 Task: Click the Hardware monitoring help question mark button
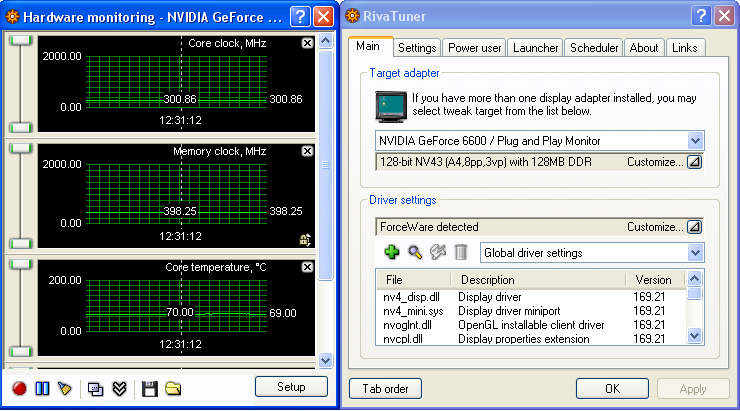(301, 17)
